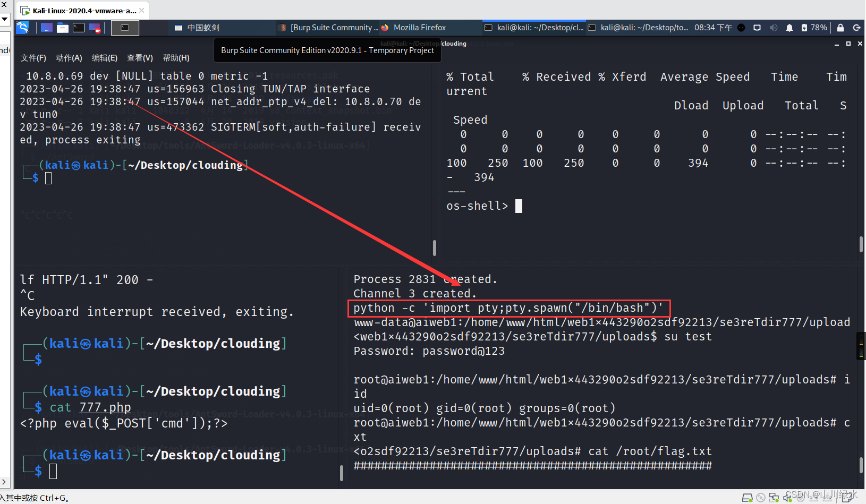
Task: Click the bottom-left pane scrollbar handle
Action: [341, 473]
